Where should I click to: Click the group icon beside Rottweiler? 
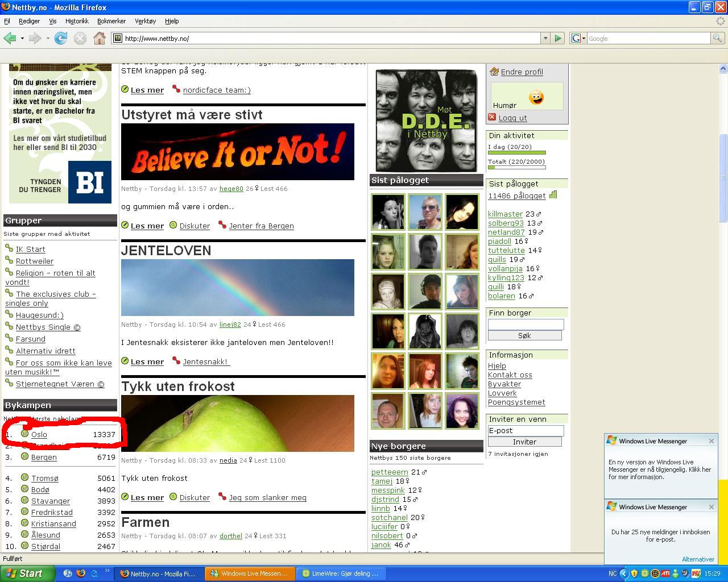[x=9, y=260]
